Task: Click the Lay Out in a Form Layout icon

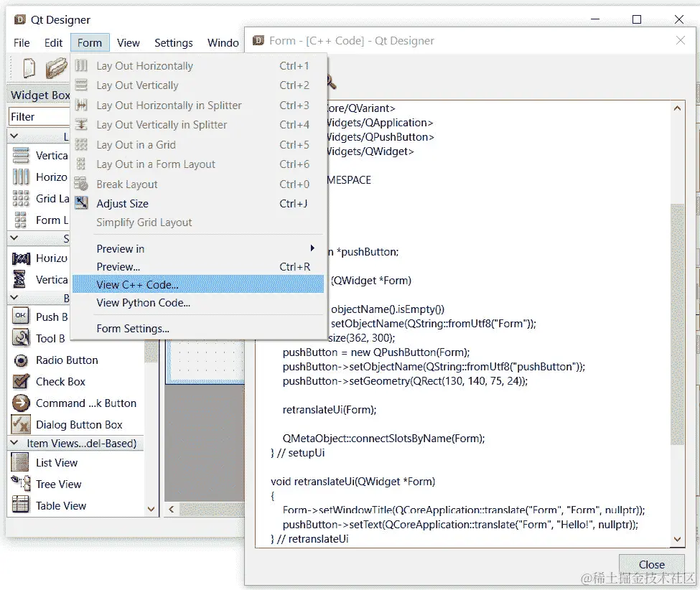Action: click(81, 164)
